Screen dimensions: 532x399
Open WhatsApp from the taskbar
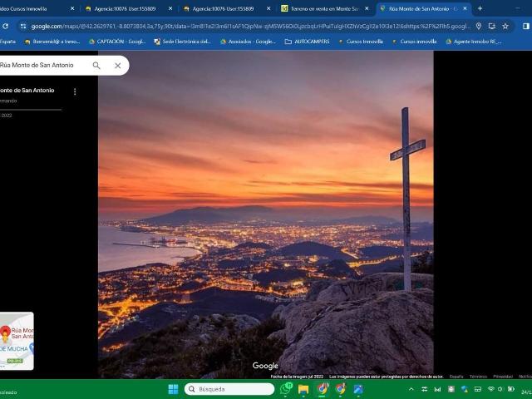(287, 389)
